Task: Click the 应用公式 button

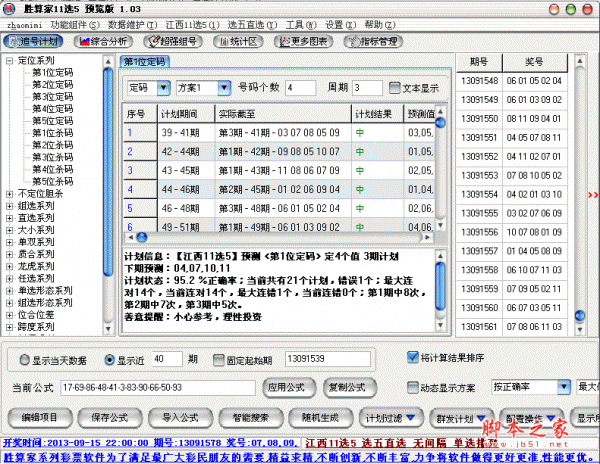Action: click(289, 388)
